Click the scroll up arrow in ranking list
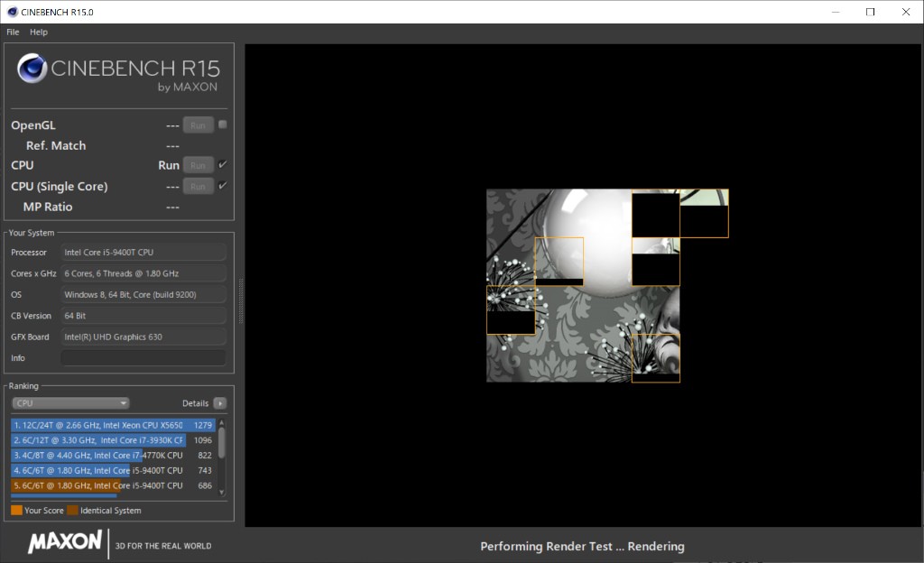The image size is (924, 563). coord(222,423)
